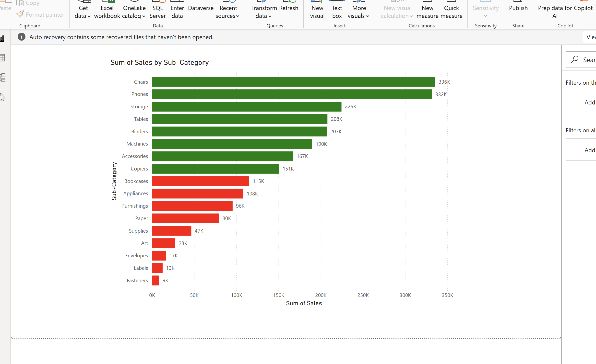Open Report view in left sidebar
Viewport: 596px width, 364px height.
[2, 38]
